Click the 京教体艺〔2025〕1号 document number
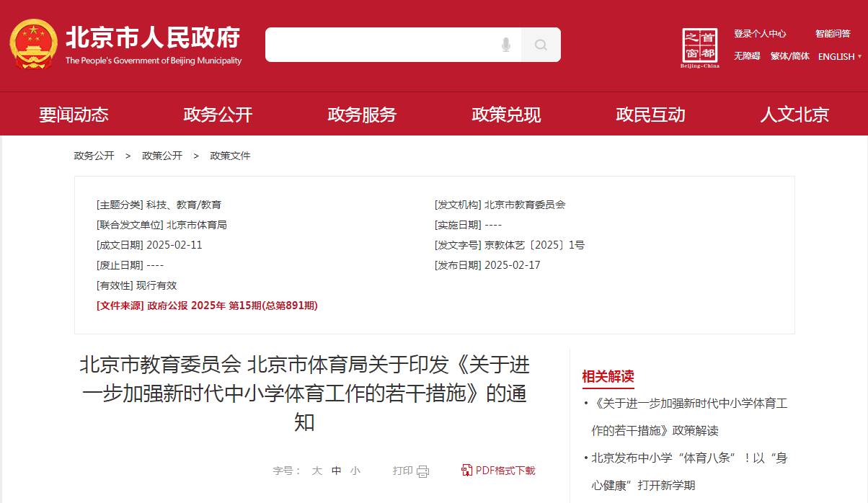The width and height of the screenshot is (868, 503). 534,245
